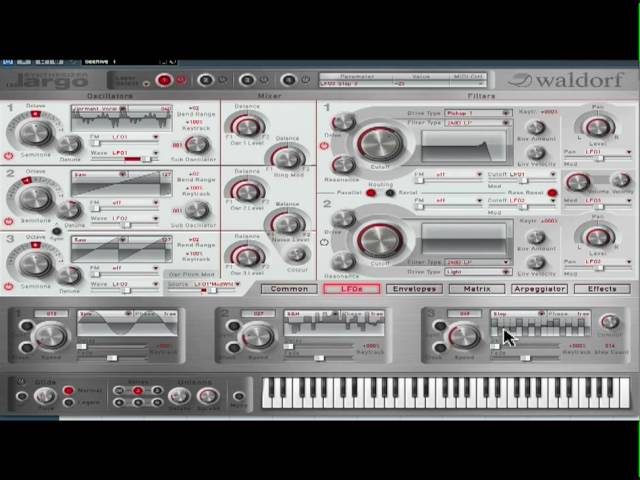The width and height of the screenshot is (640, 480).
Task: Click LFO 1 Speed knob
Action: coord(51,336)
